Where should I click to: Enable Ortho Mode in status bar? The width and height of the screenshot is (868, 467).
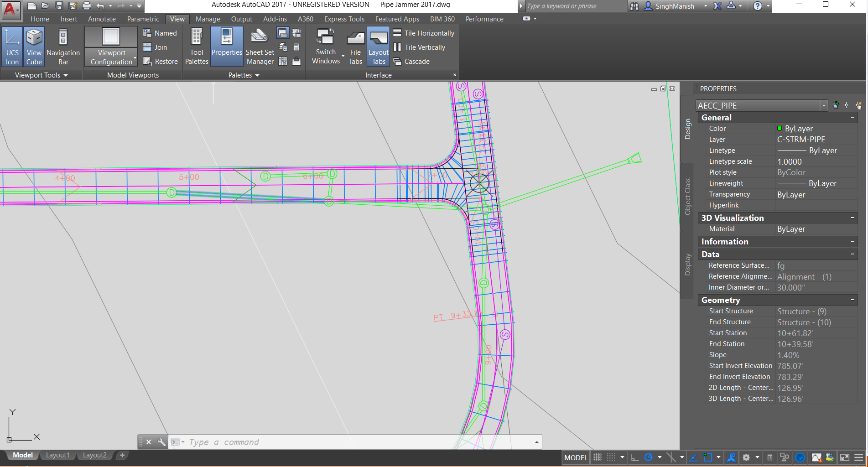634,457
